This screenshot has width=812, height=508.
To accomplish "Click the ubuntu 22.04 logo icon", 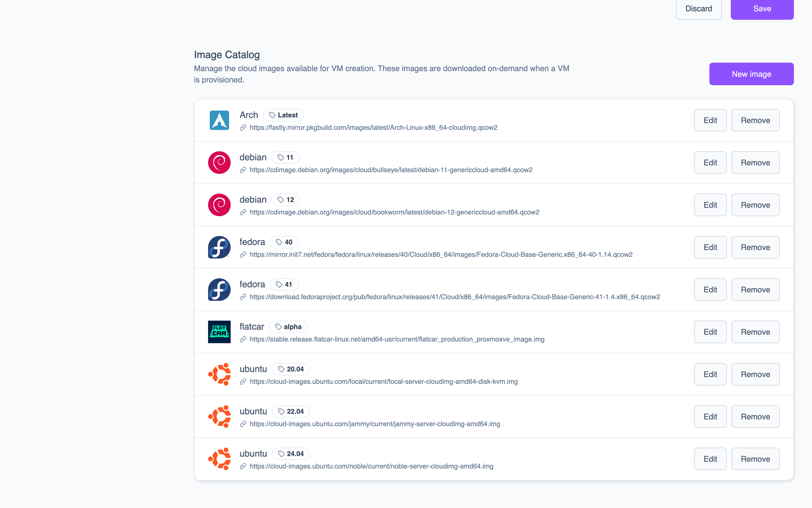I will (219, 417).
